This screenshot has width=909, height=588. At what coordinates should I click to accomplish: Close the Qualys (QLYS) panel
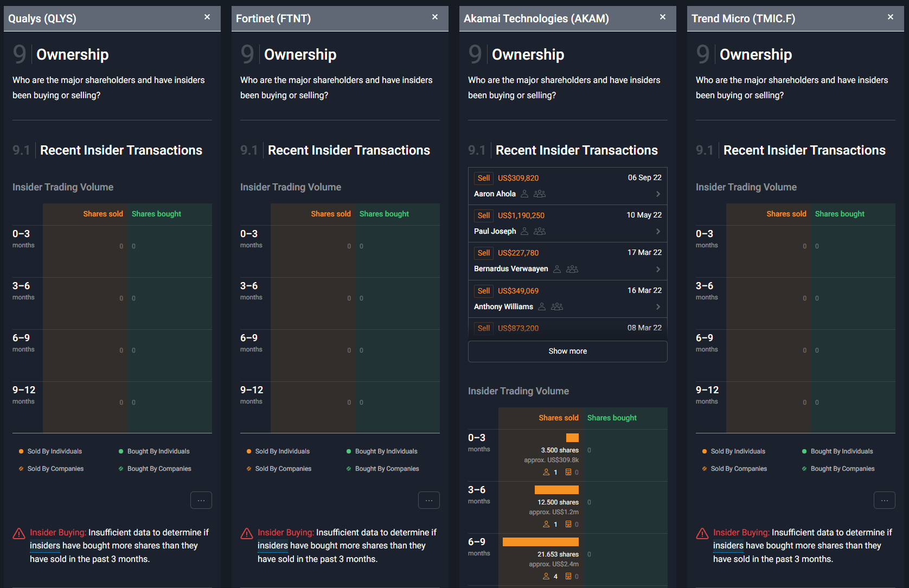pos(207,17)
